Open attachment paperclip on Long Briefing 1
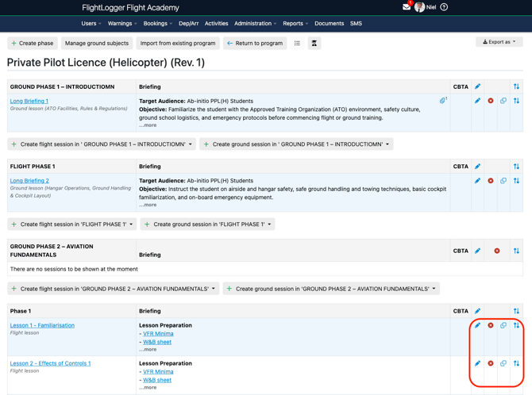Image resolution: width=532 pixels, height=395 pixels. (443, 101)
